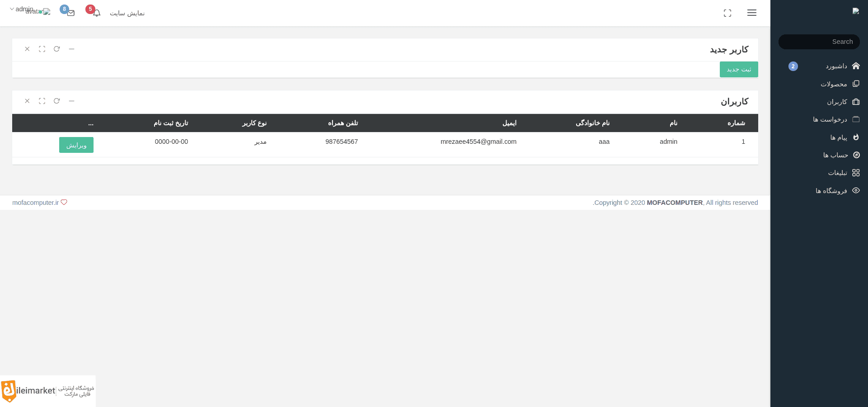
Task: Toggle fullscreen mode in top bar
Action: tap(727, 13)
